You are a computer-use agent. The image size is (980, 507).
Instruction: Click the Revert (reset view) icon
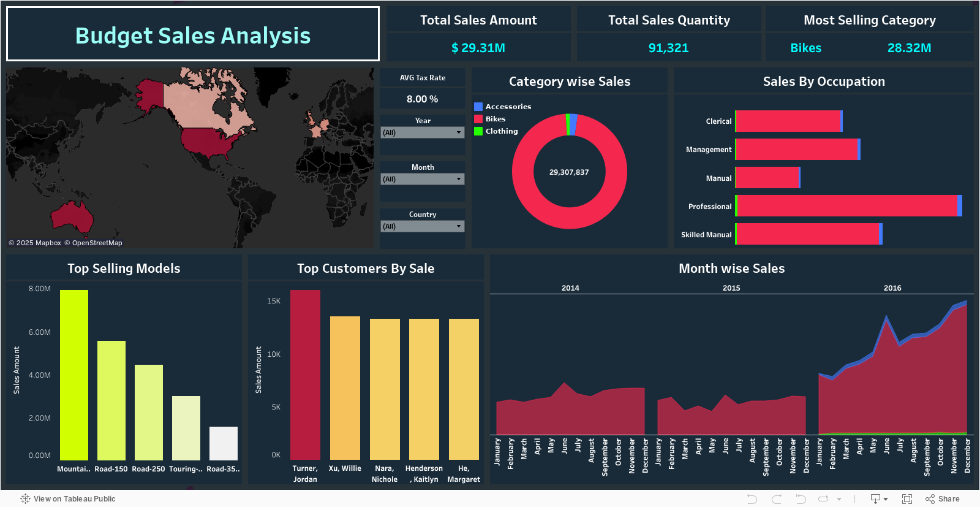pyautogui.click(x=800, y=499)
